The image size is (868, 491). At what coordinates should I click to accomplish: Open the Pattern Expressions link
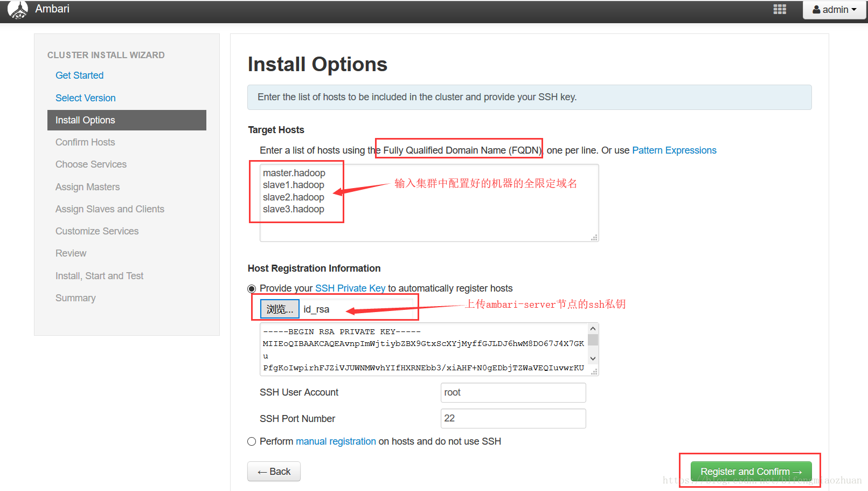click(x=674, y=150)
